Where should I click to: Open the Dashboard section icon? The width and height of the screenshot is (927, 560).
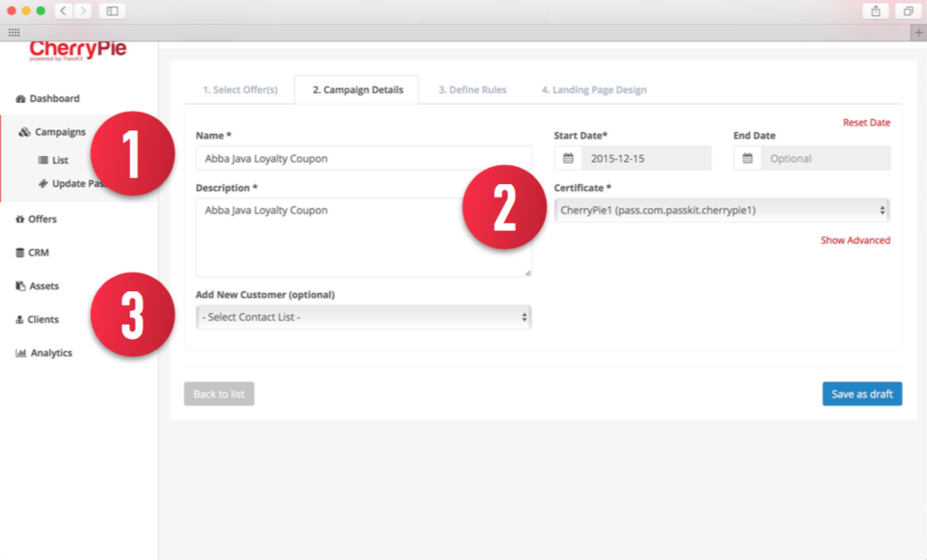tap(21, 99)
